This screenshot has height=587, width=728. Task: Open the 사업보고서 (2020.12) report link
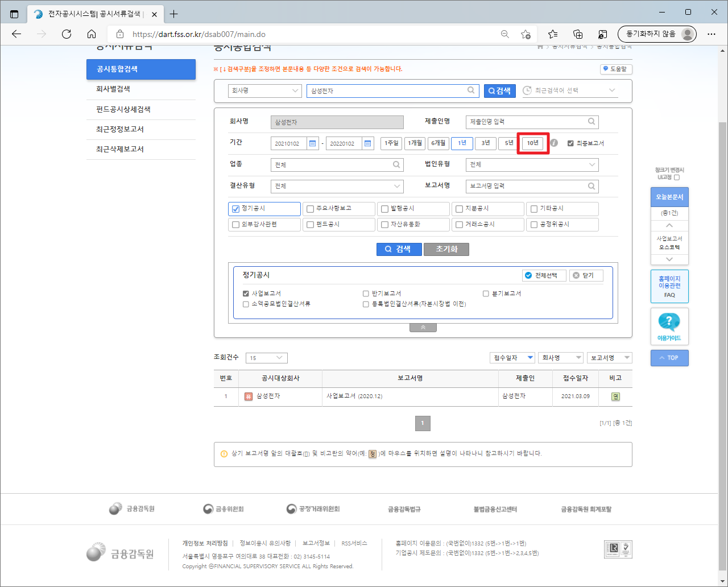pos(354,396)
